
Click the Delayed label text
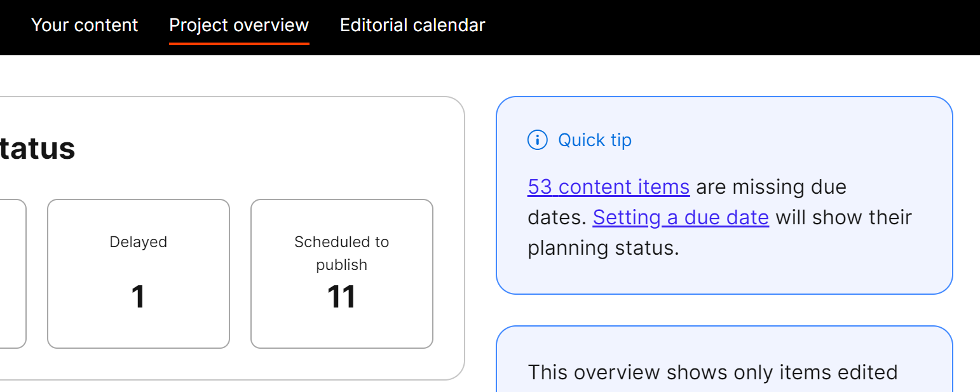[x=138, y=242]
